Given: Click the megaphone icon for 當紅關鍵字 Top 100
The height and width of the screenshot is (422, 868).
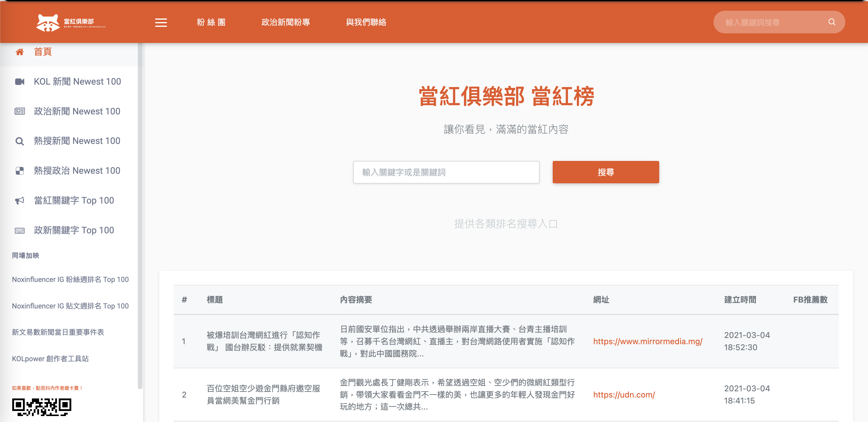Looking at the screenshot, I should [x=20, y=201].
